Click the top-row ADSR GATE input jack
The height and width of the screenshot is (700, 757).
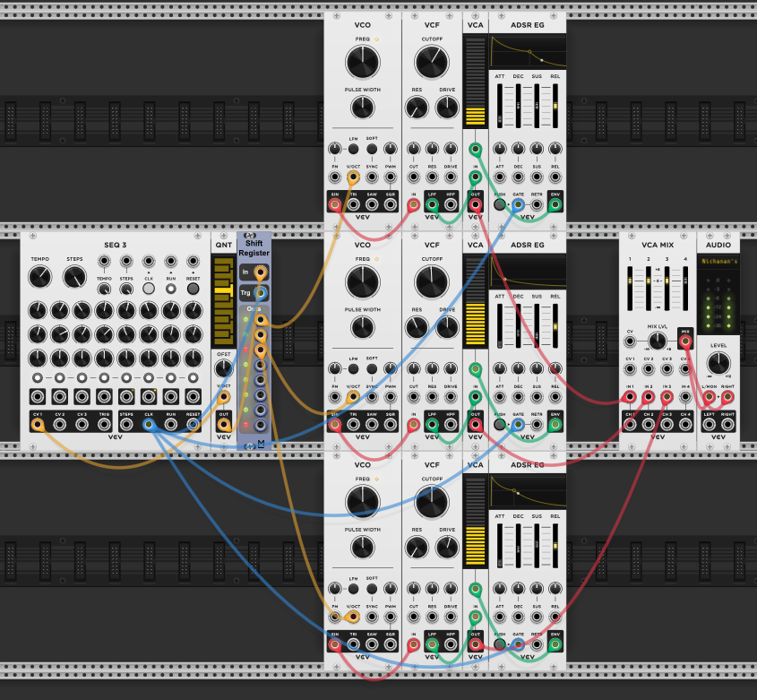[x=518, y=205]
